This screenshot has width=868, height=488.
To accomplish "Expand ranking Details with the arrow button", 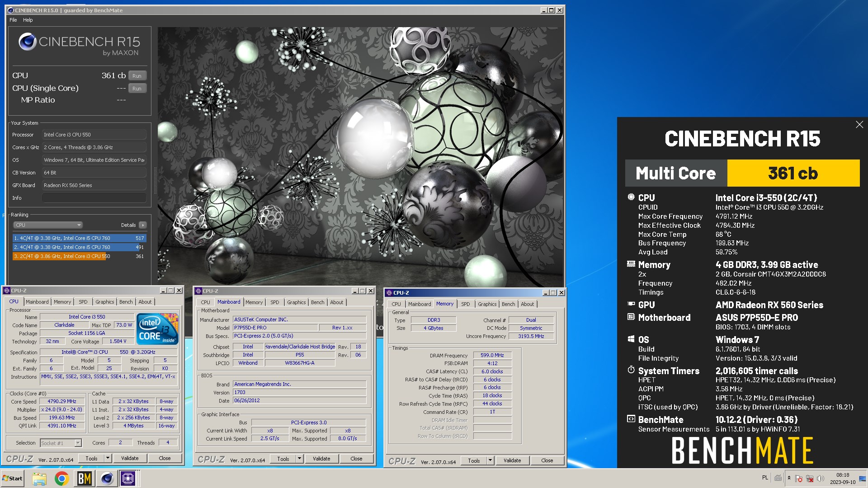I will coord(143,225).
